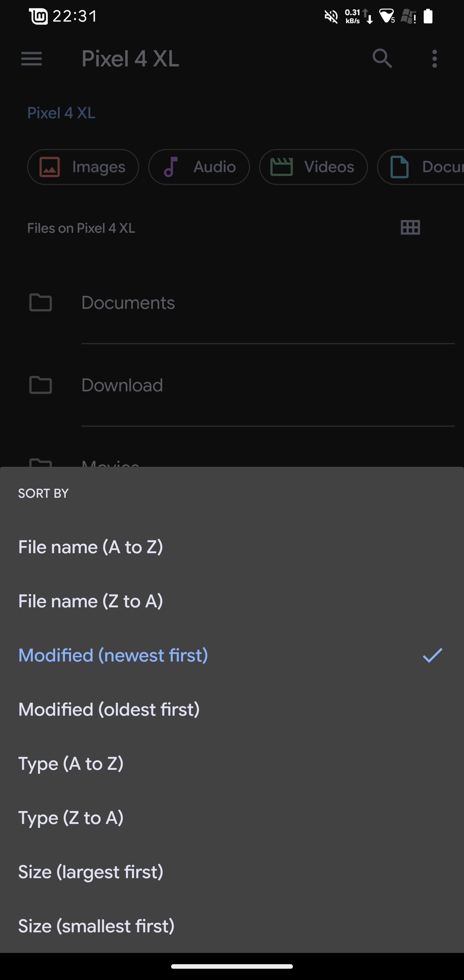Filter by Images chip
The width and height of the screenshot is (464, 980).
83,167
